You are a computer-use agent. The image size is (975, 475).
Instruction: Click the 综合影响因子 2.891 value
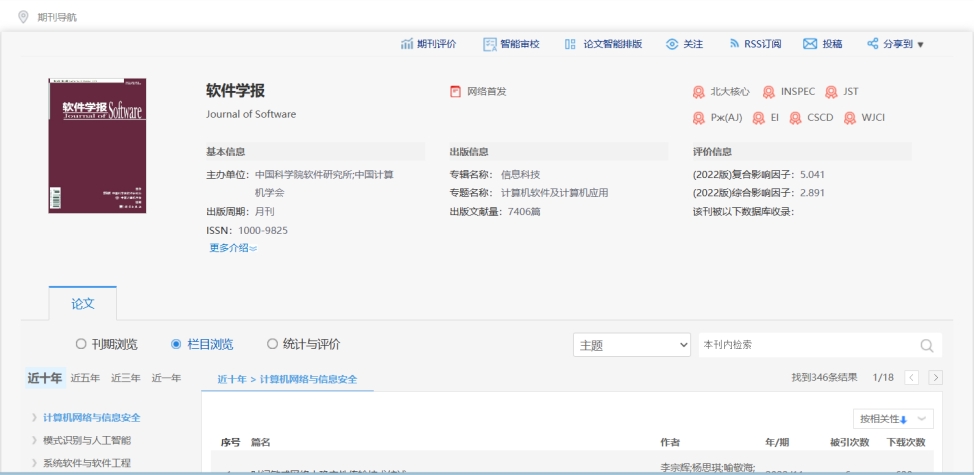812,193
